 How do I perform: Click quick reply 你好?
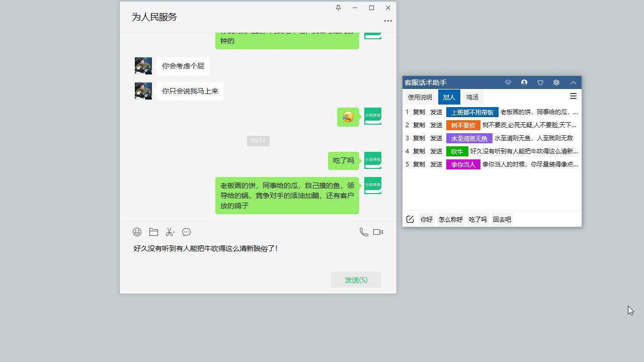[x=427, y=220]
